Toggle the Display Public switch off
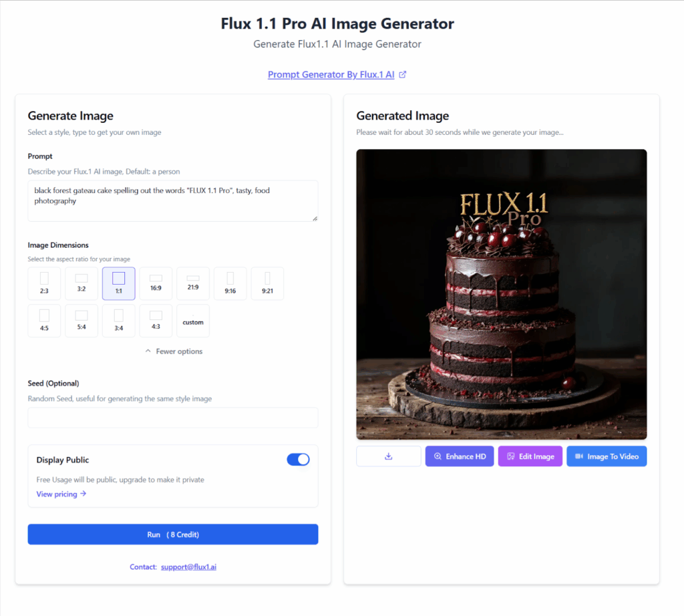The image size is (684, 616). pos(299,460)
